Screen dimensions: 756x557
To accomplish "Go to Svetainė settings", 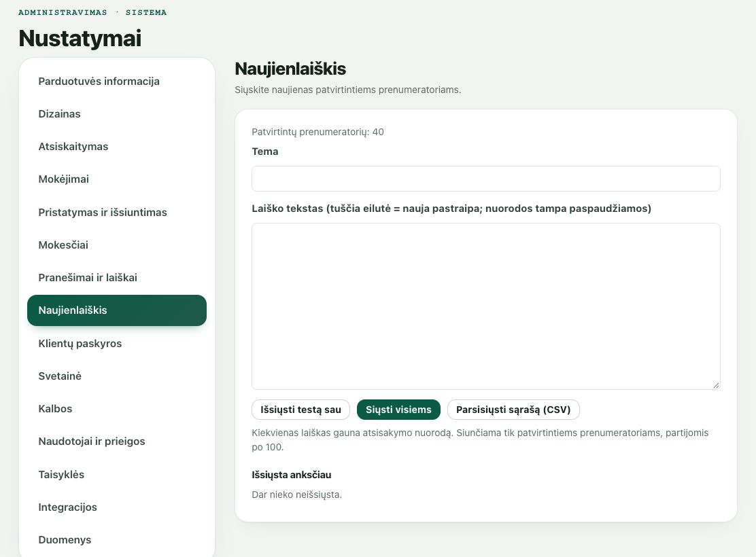I will click(117, 376).
